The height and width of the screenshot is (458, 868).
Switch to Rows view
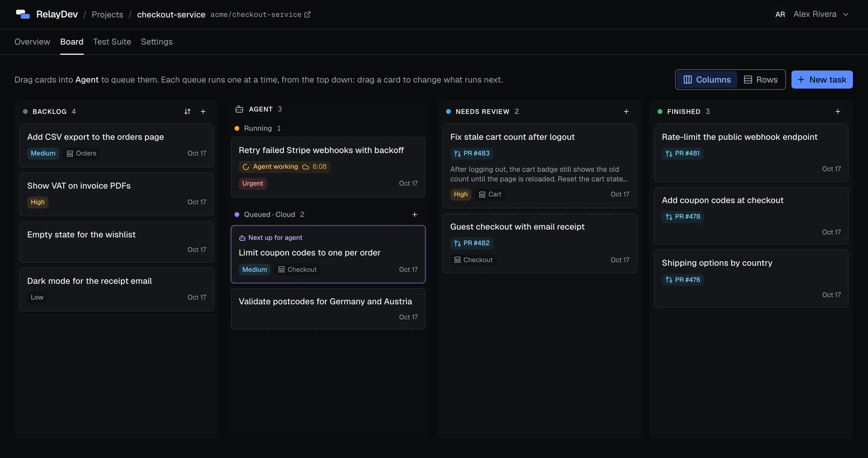[761, 80]
